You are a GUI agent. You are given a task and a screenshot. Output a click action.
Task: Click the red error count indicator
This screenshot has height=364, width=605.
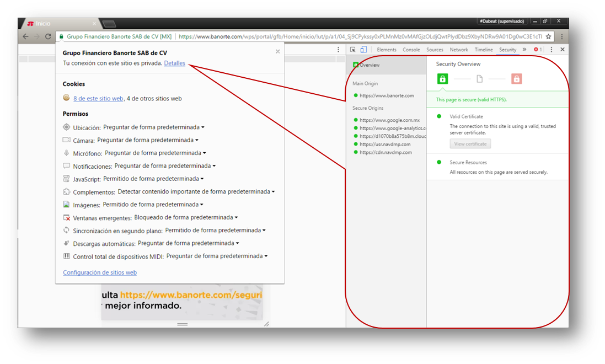click(x=538, y=50)
